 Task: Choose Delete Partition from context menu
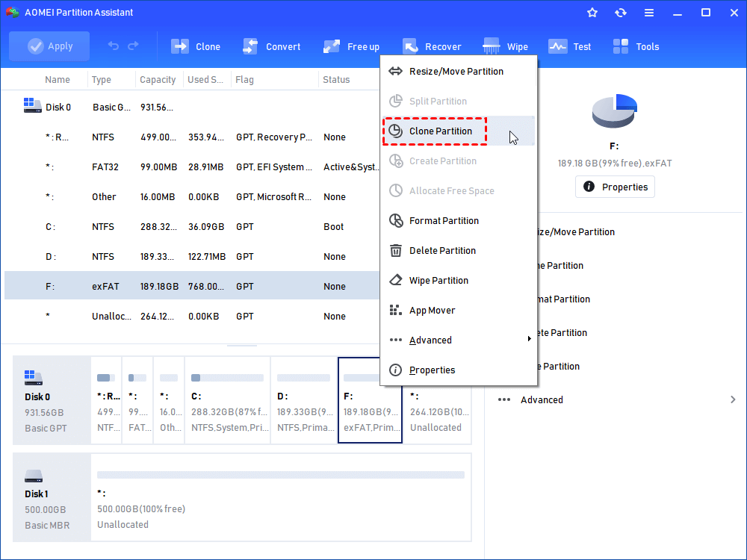[459, 250]
